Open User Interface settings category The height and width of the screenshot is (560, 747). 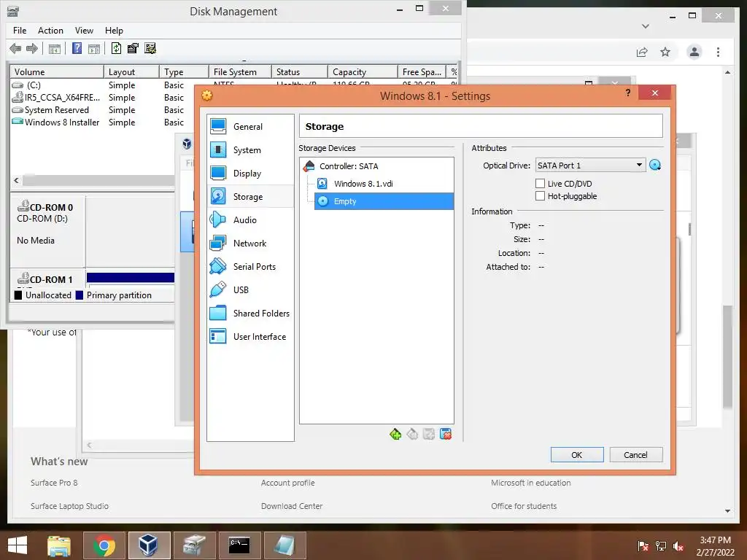(250, 337)
